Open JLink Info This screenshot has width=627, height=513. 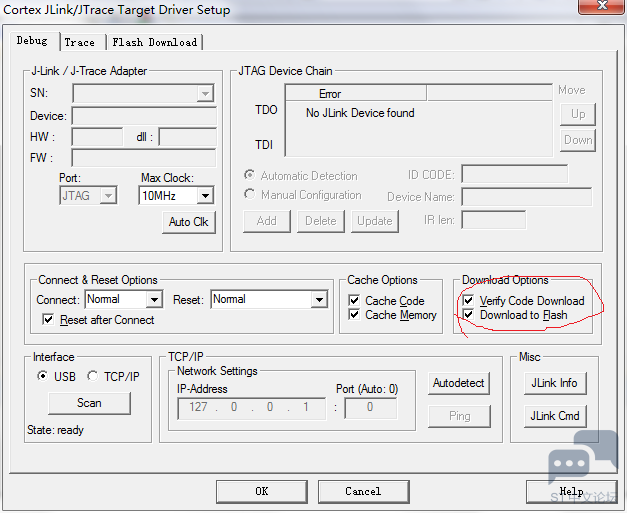tap(555, 383)
